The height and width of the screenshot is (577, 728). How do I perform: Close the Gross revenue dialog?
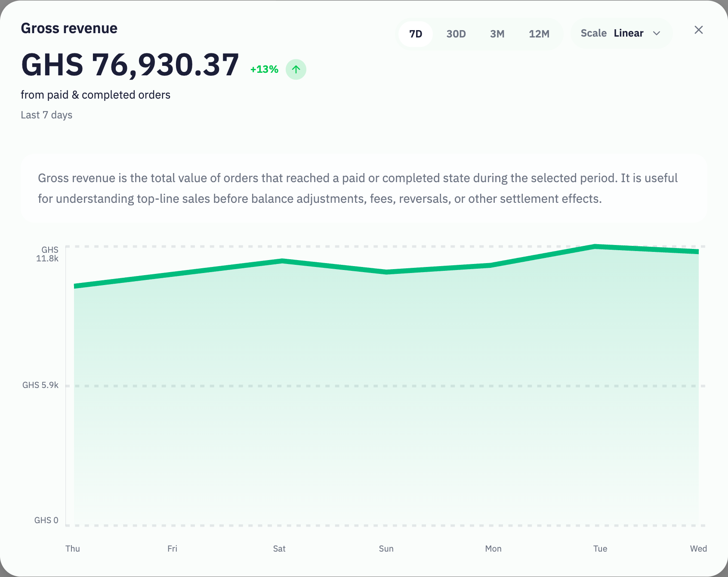[699, 30]
